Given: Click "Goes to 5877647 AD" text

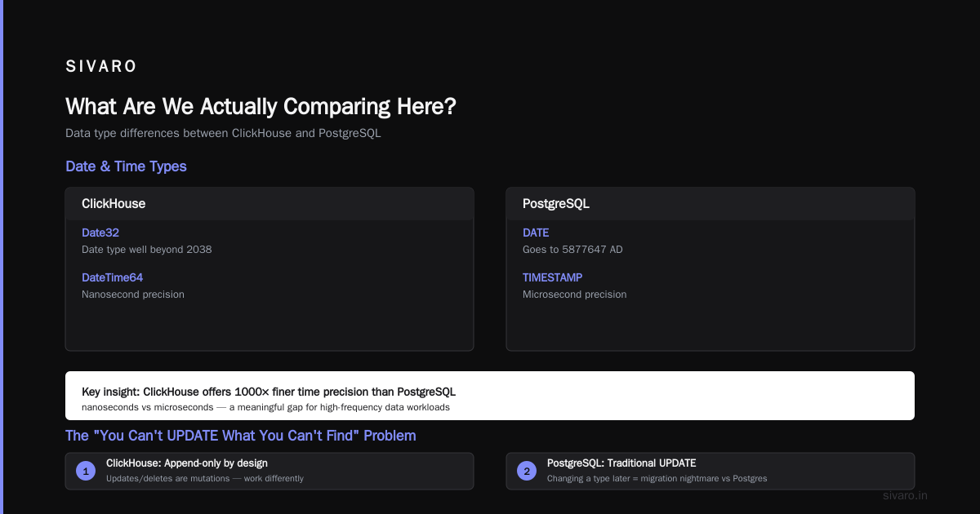Looking at the screenshot, I should pyautogui.click(x=572, y=250).
